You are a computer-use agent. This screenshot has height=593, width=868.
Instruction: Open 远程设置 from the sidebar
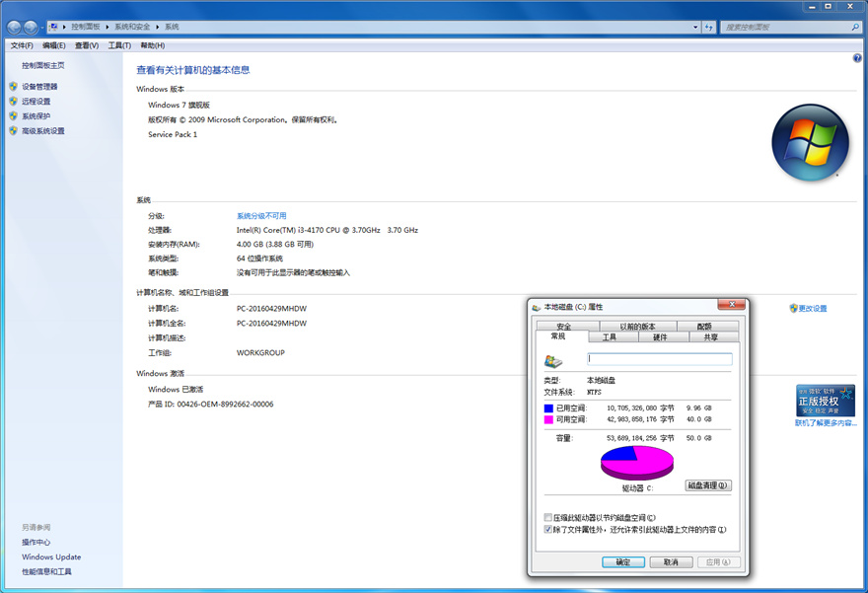pos(36,102)
